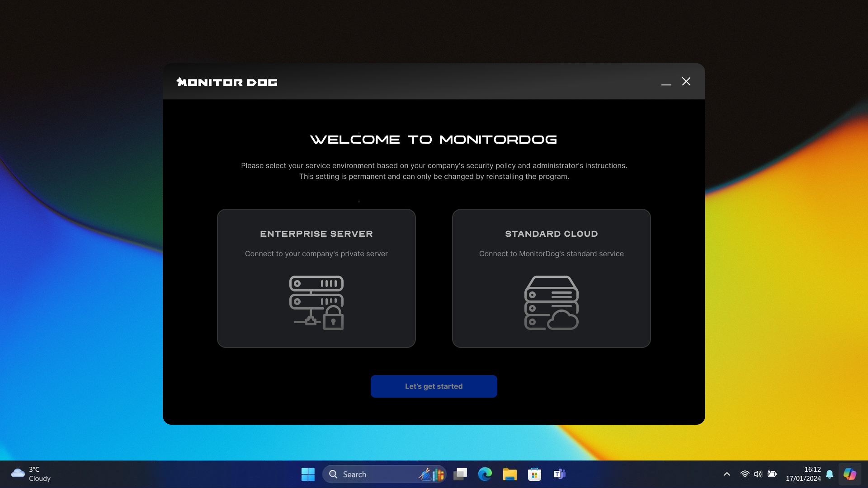Click the cloud server icon under Standard Cloud

point(551,303)
